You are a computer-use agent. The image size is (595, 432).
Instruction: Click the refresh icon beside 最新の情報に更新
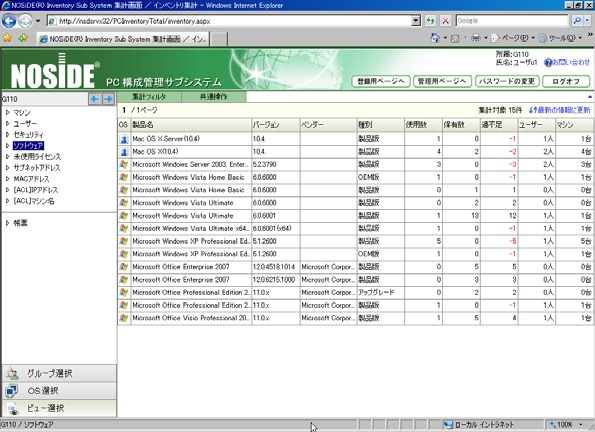pos(532,110)
